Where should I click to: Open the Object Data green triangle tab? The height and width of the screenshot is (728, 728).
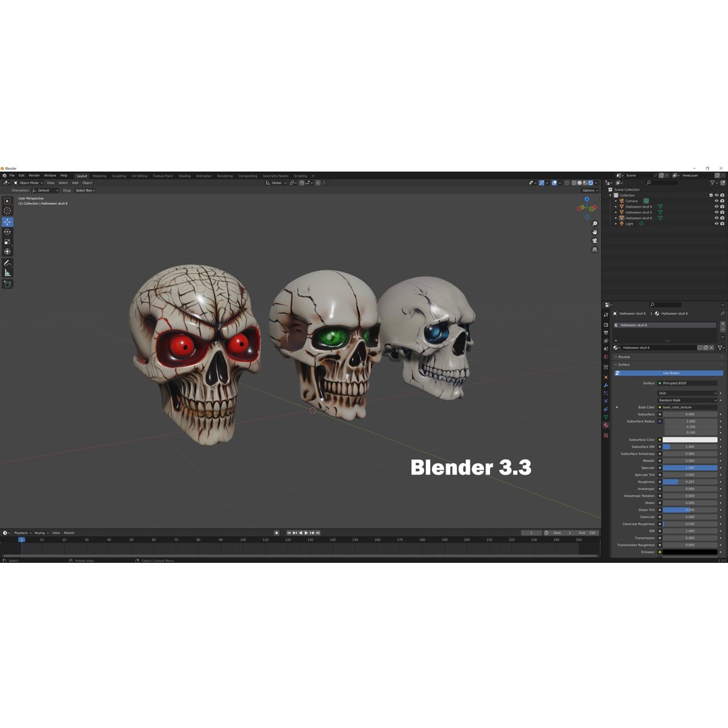(x=606, y=417)
